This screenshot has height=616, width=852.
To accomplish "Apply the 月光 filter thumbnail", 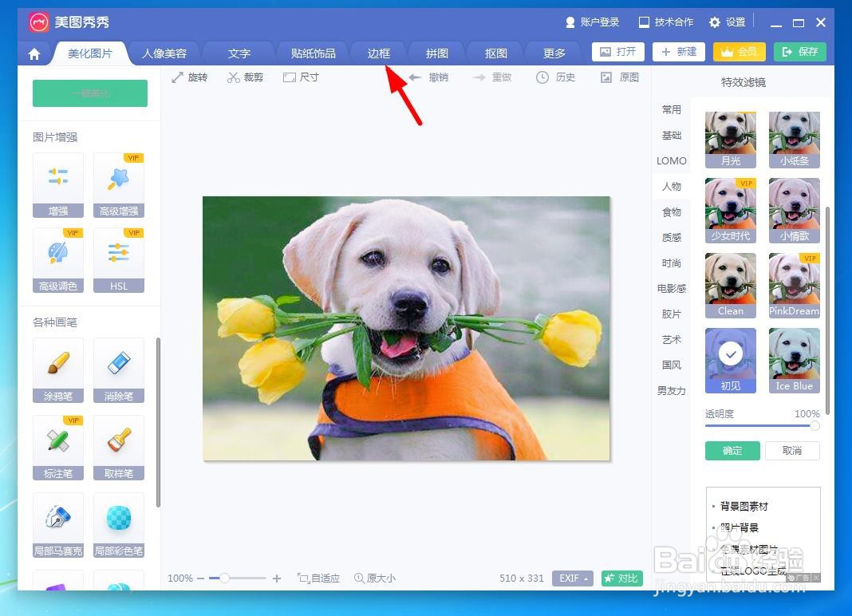I will [x=731, y=140].
